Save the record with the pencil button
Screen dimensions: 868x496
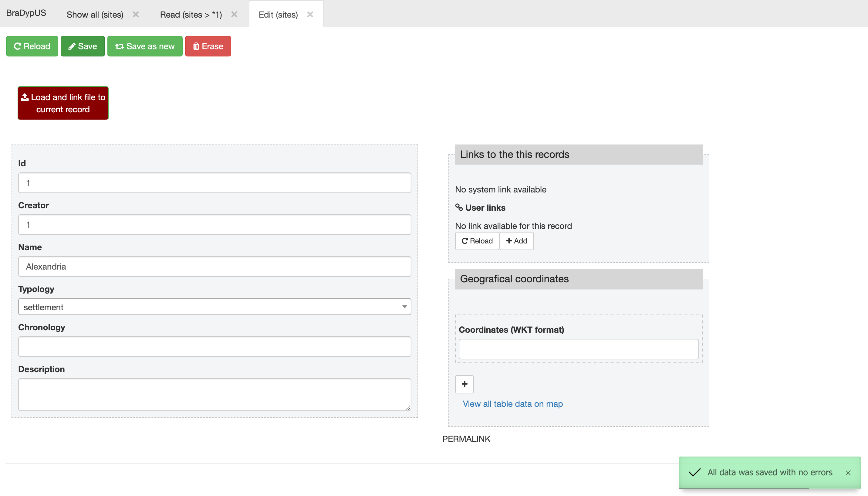coord(83,46)
